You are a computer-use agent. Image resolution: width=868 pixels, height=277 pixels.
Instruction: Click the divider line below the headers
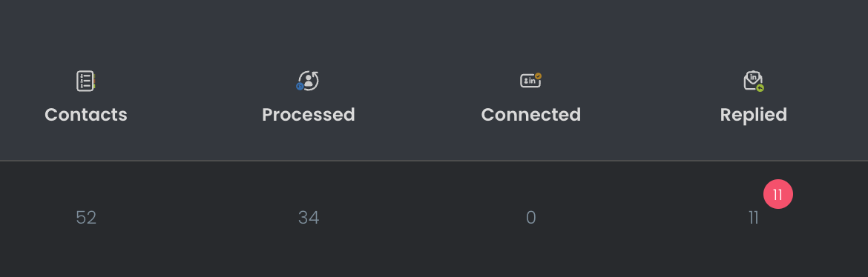coord(434,160)
